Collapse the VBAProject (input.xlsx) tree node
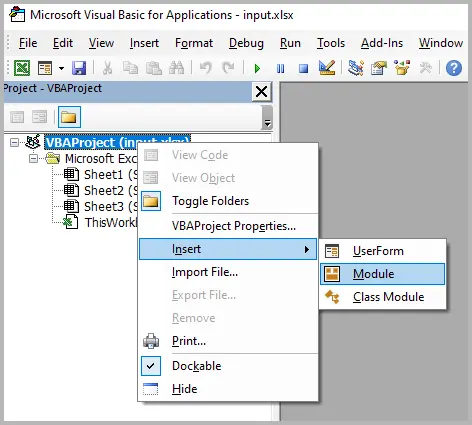 click(14, 143)
